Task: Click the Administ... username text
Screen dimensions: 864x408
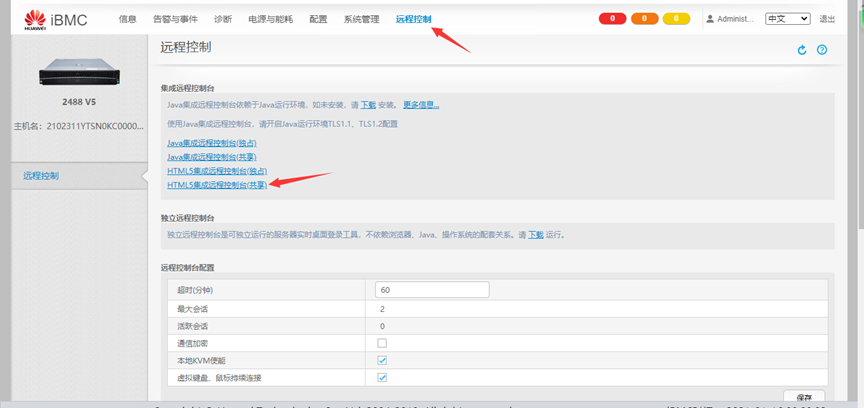Action: [x=736, y=19]
